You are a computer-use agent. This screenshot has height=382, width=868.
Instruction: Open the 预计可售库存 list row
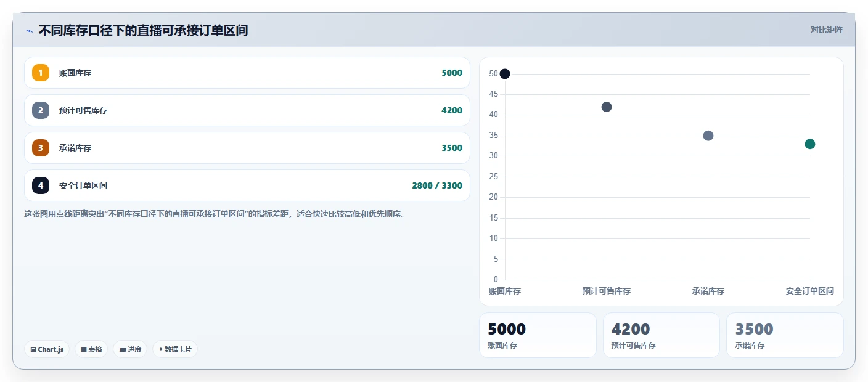(x=247, y=110)
